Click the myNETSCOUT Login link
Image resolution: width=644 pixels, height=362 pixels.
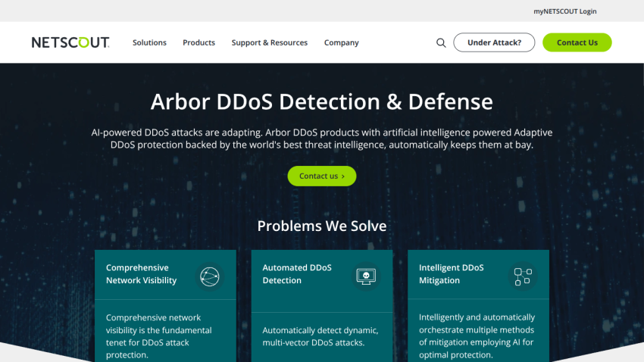564,11
